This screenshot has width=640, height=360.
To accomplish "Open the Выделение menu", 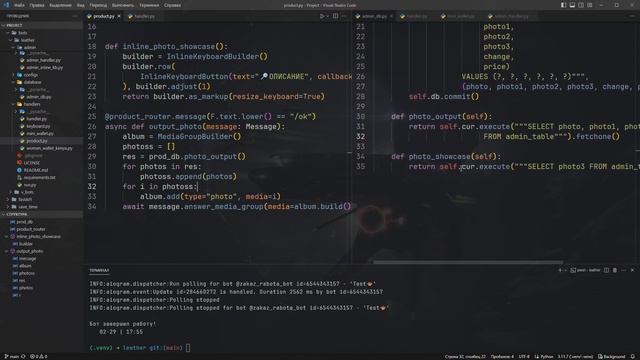I will click(60, 5).
